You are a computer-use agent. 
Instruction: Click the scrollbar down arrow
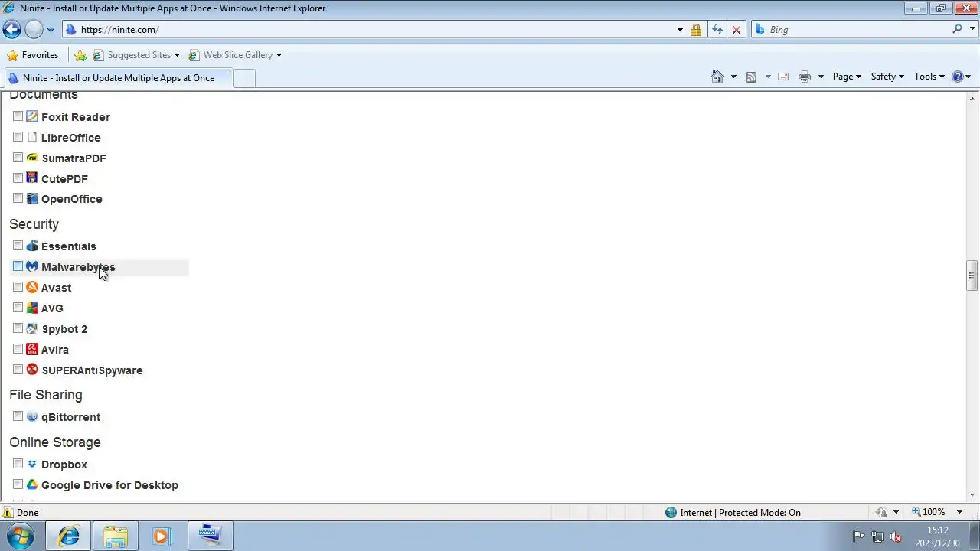972,495
